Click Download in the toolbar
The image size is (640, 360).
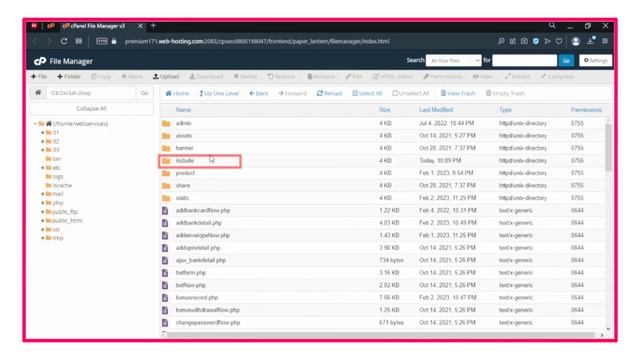click(206, 76)
